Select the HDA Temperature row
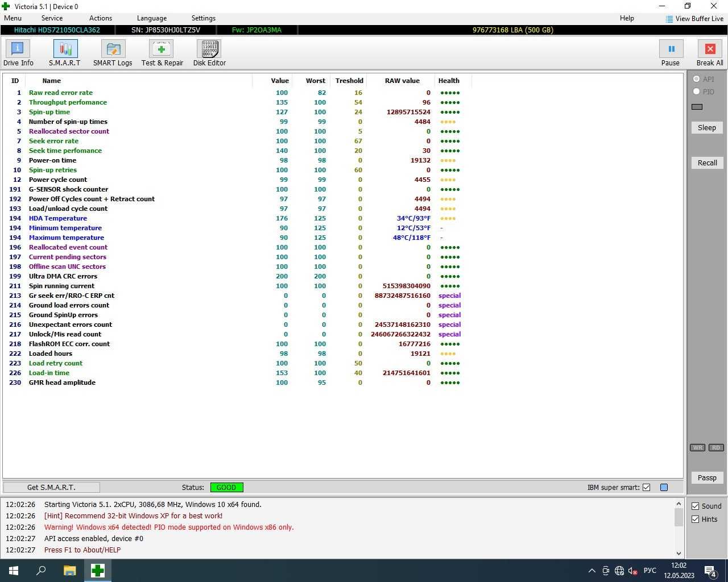This screenshot has width=728, height=582. point(237,218)
